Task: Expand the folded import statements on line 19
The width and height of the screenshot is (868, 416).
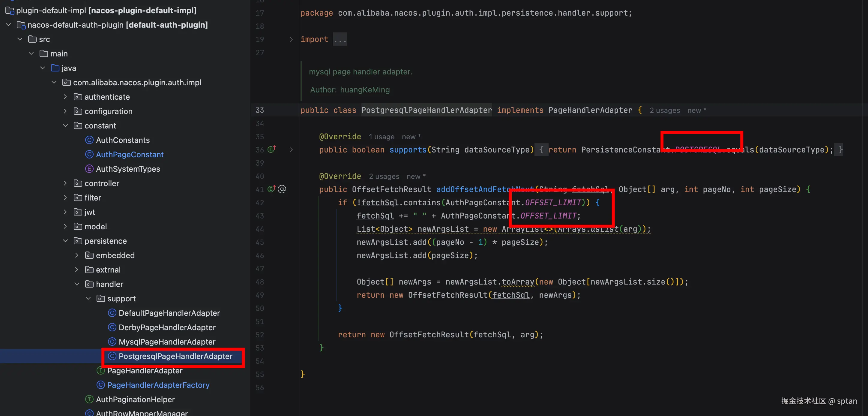Action: (291, 39)
